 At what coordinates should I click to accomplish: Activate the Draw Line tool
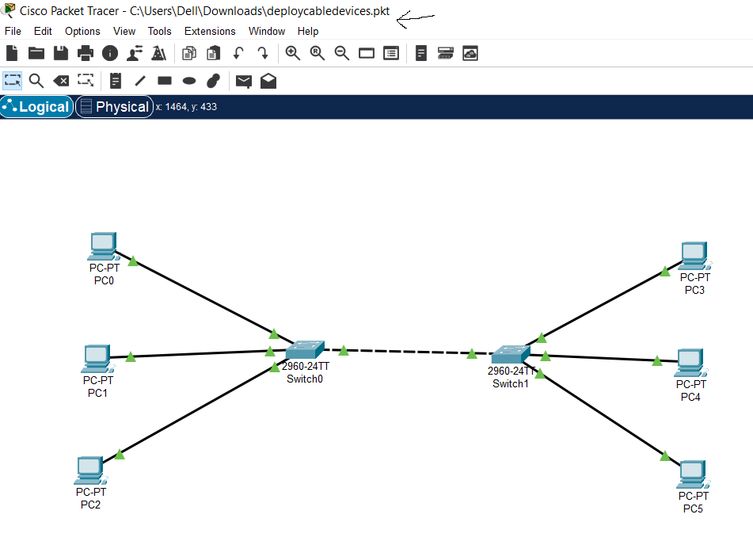point(140,80)
